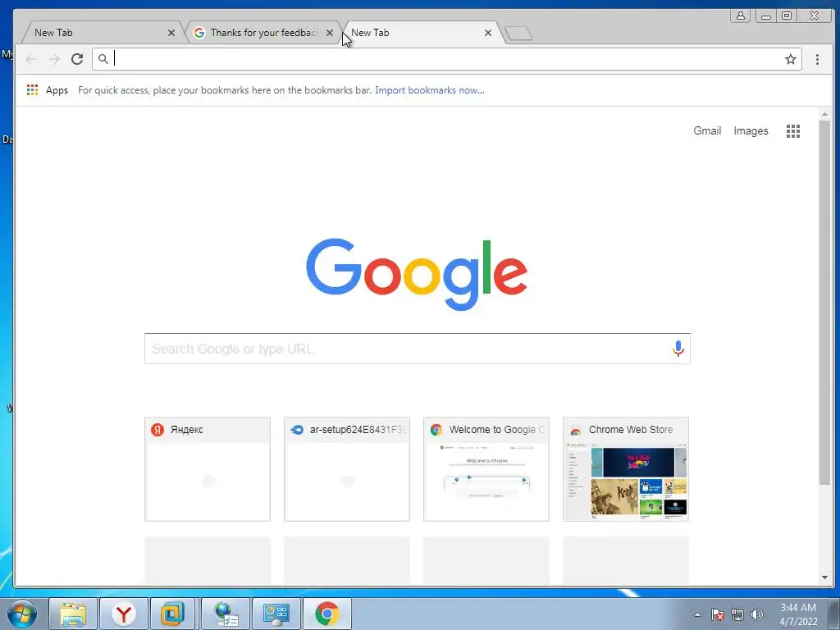Click the Chrome taskbar icon
840x630 pixels.
click(x=327, y=614)
